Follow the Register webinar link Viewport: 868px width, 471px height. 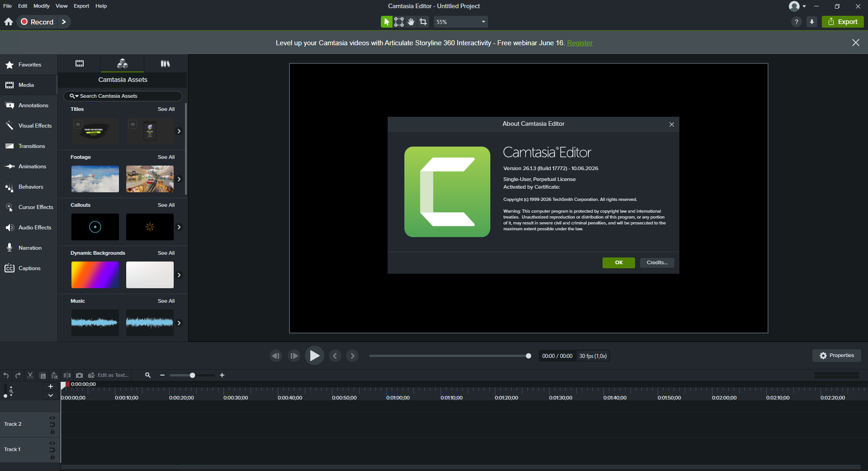pyautogui.click(x=580, y=43)
